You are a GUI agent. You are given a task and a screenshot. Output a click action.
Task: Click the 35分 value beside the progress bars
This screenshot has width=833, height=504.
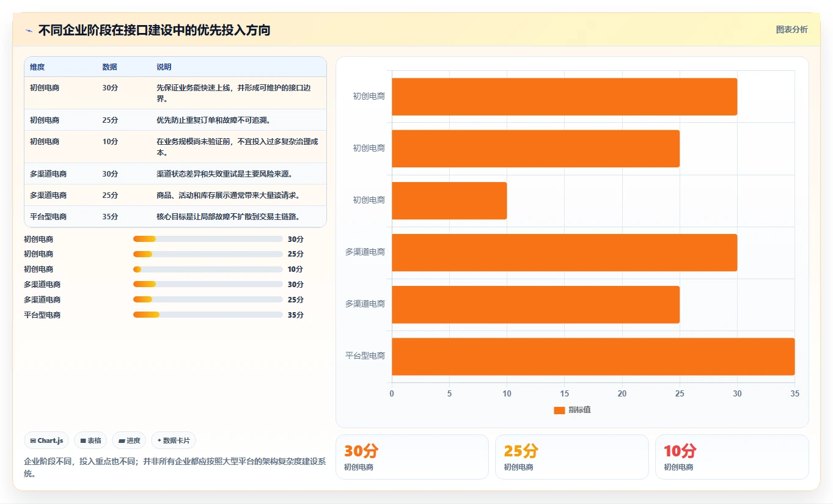pyautogui.click(x=296, y=315)
